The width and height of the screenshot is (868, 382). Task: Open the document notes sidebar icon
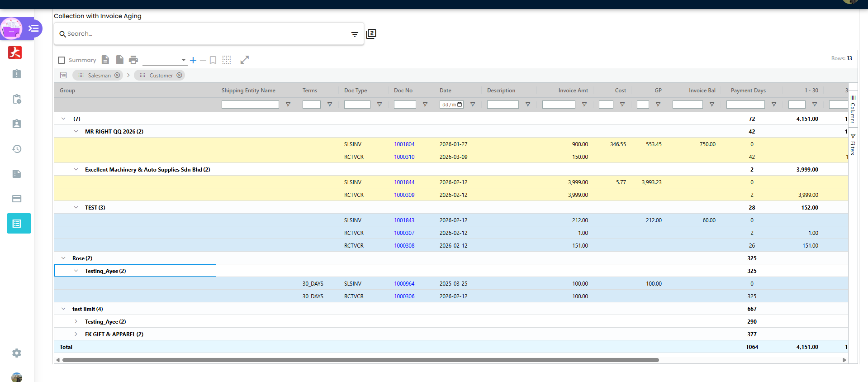tap(17, 174)
